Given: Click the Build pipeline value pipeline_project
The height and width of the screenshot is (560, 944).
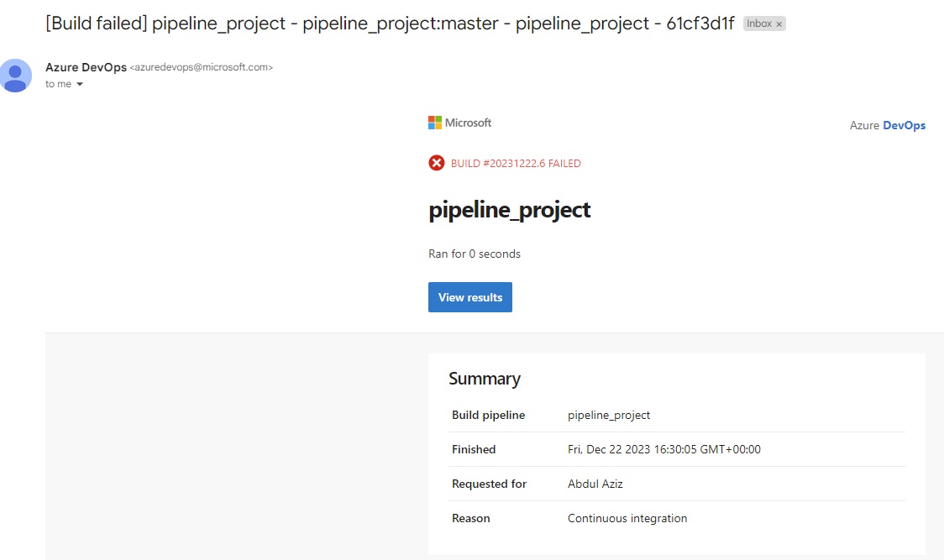Looking at the screenshot, I should coord(609,416).
